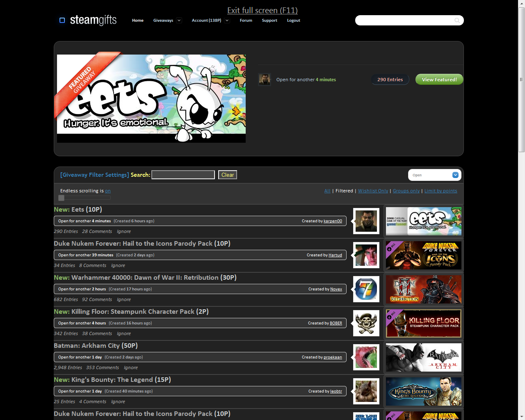Click the featured Eets banner image
The image size is (525, 420).
tap(151, 98)
